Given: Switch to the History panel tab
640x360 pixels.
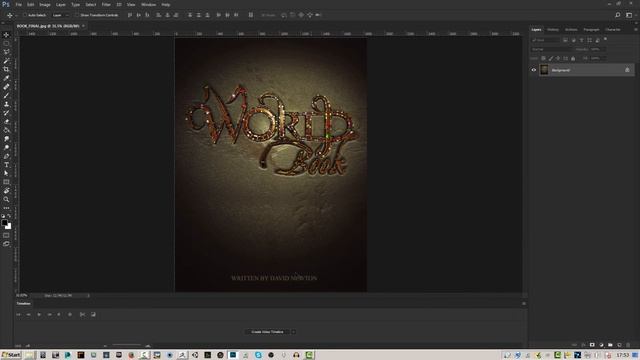Looking at the screenshot, I should [553, 29].
